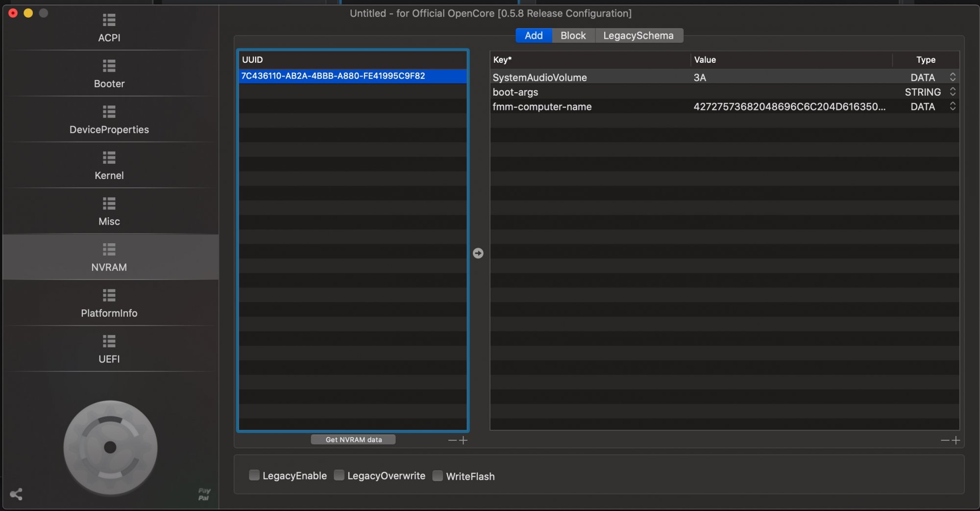The height and width of the screenshot is (511, 980).
Task: Click the fmm-computer-name hex value
Action: pyautogui.click(x=789, y=107)
